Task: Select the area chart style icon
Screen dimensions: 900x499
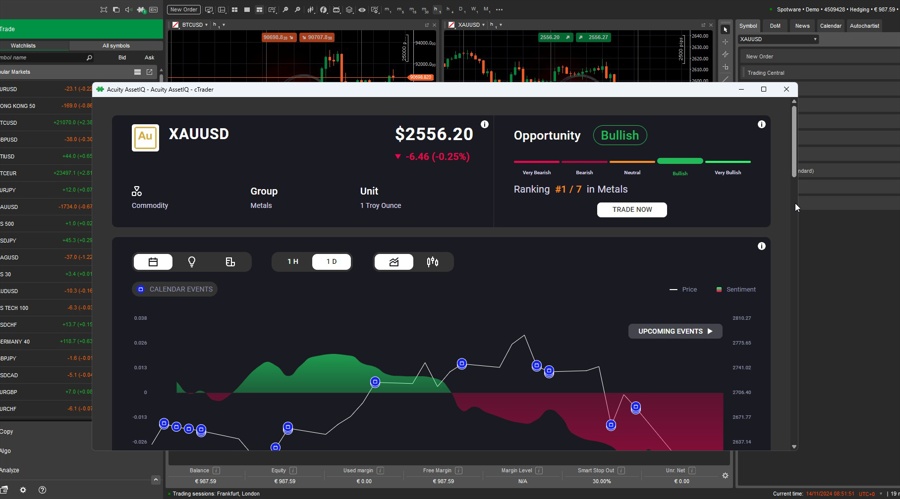Action: (x=394, y=262)
